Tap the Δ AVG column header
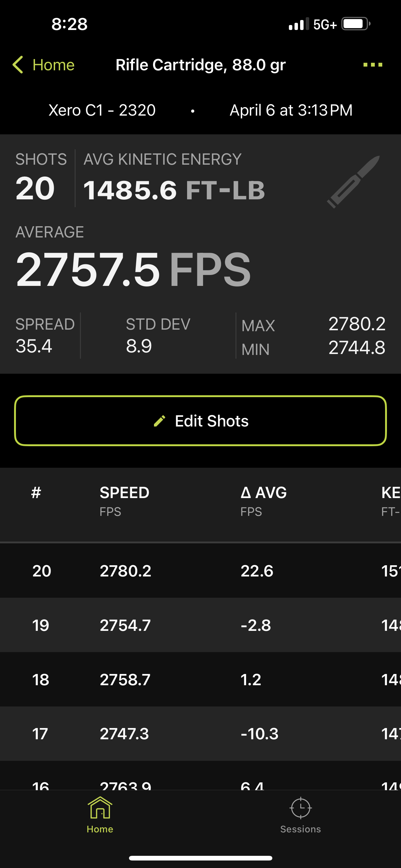The height and width of the screenshot is (868, 401). [264, 493]
